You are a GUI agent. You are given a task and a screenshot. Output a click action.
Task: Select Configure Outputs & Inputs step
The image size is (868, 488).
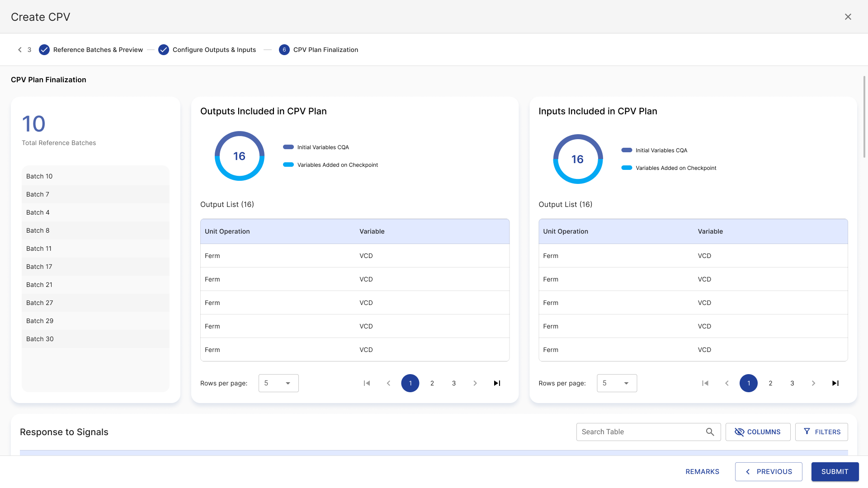point(207,50)
